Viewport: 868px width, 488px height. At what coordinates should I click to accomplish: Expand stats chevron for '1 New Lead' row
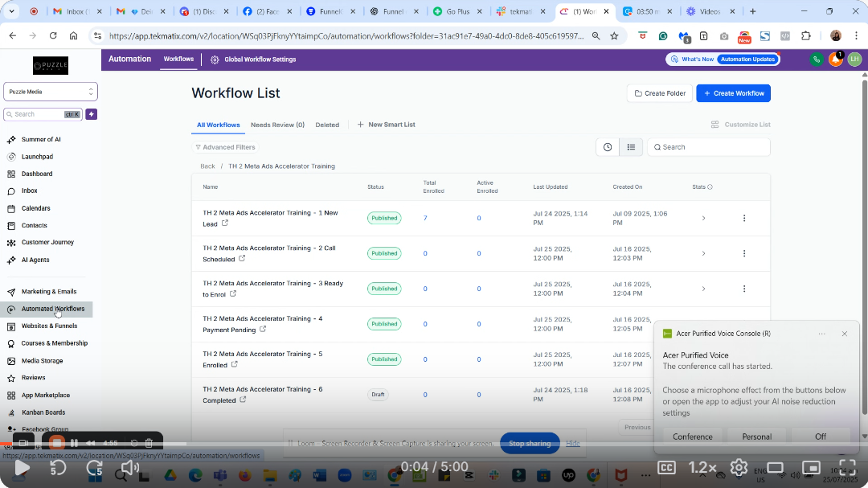(703, 218)
